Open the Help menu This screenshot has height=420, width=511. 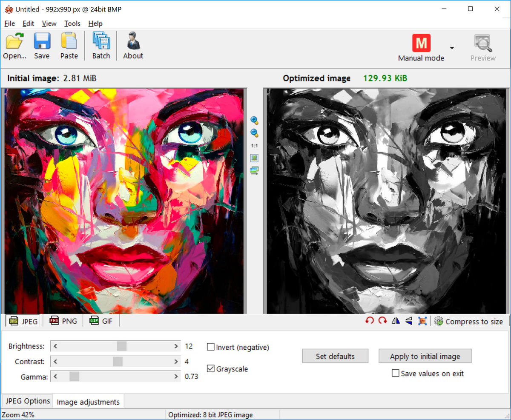(x=95, y=23)
